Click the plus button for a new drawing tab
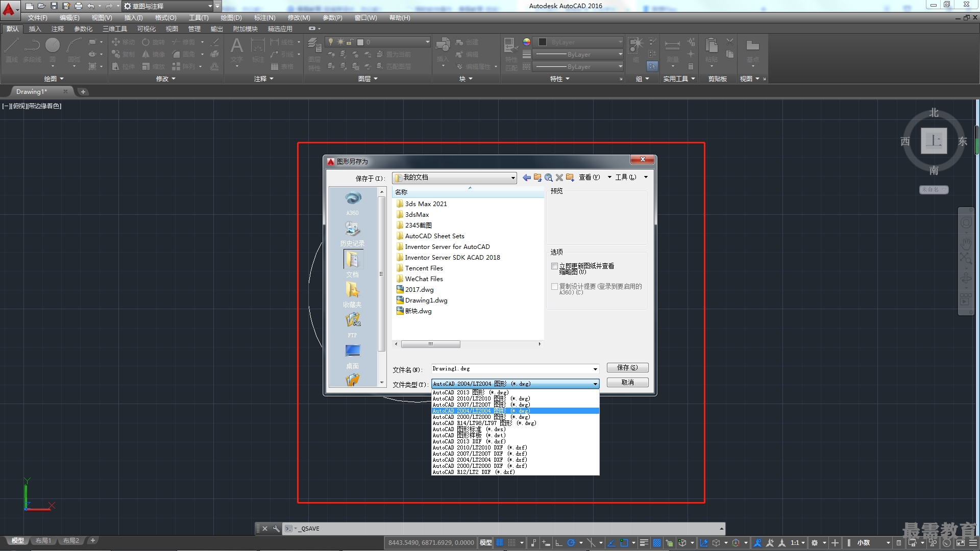Image resolution: width=980 pixels, height=551 pixels. point(83,92)
